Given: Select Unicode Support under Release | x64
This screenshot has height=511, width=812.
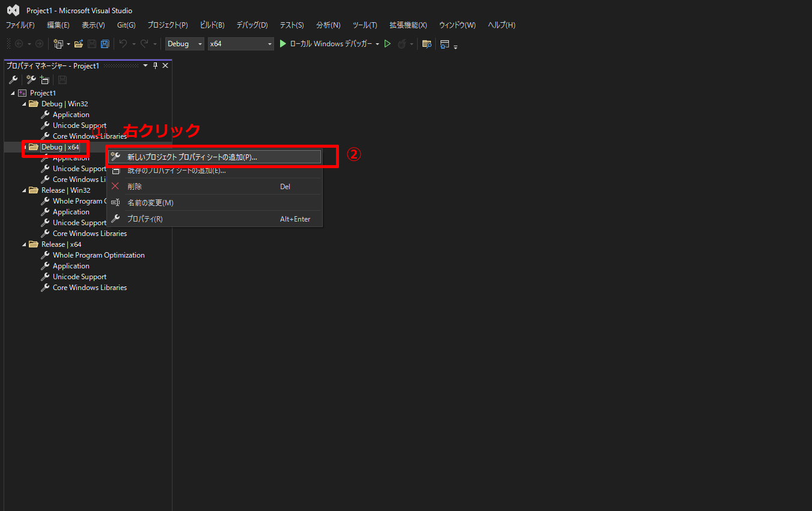Looking at the screenshot, I should point(79,277).
